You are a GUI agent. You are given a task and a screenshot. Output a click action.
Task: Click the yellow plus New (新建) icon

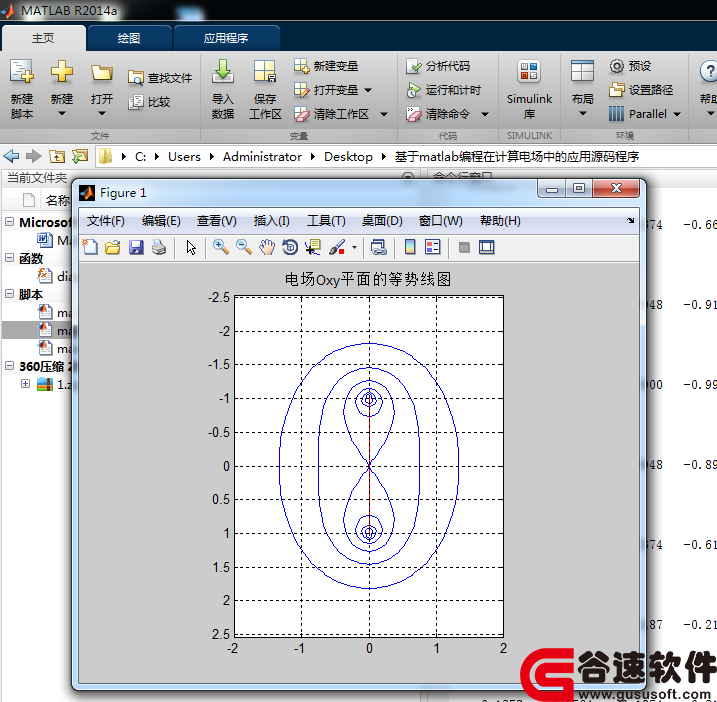[62, 72]
